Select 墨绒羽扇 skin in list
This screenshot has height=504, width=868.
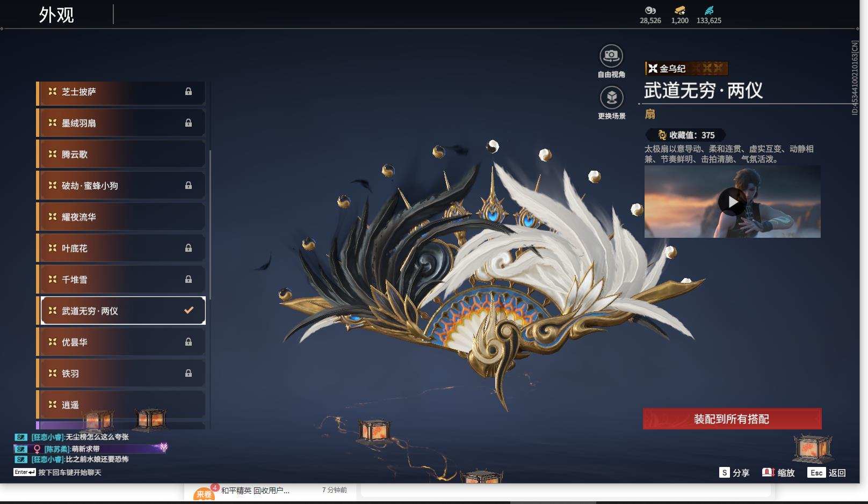[121, 123]
